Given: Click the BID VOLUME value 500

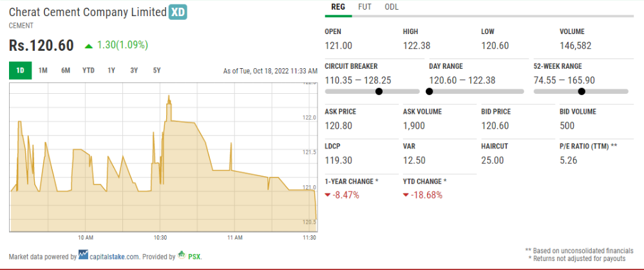Looking at the screenshot, I should pyautogui.click(x=567, y=126).
